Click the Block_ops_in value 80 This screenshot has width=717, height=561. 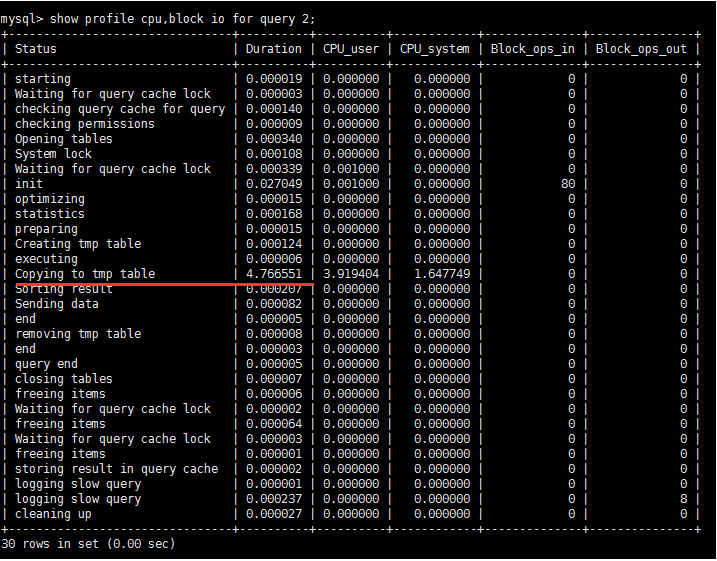tap(567, 184)
